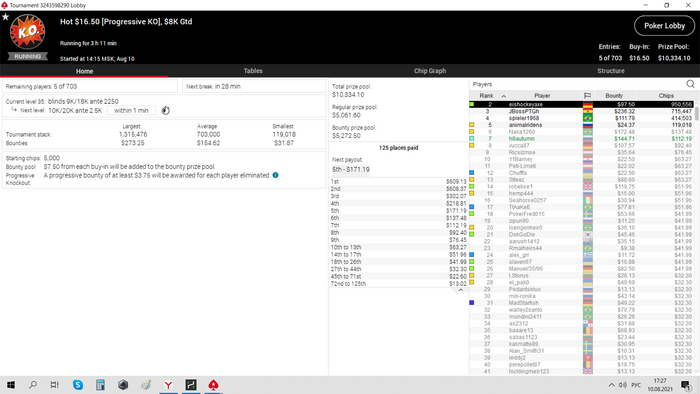The height and width of the screenshot is (394, 700).
Task: Sort players by Bounty column
Action: coord(614,95)
